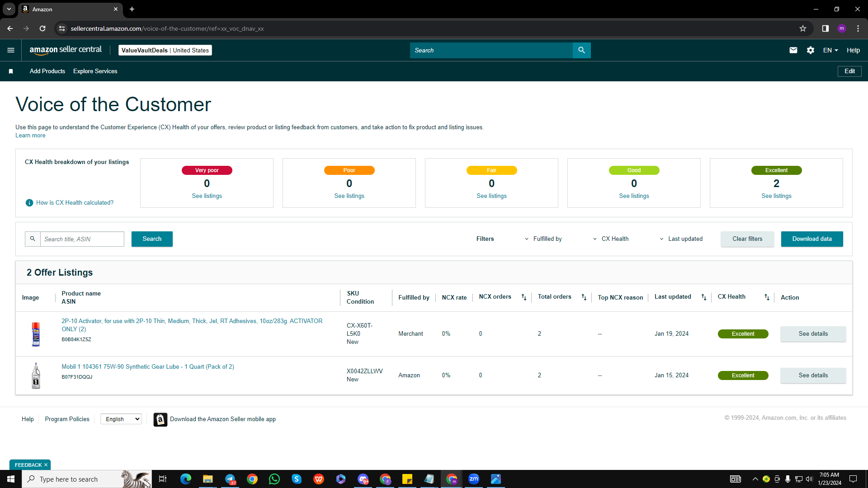Image resolution: width=868 pixels, height=488 pixels.
Task: Open the Mobil 1 Gear Lube link
Action: (148, 367)
